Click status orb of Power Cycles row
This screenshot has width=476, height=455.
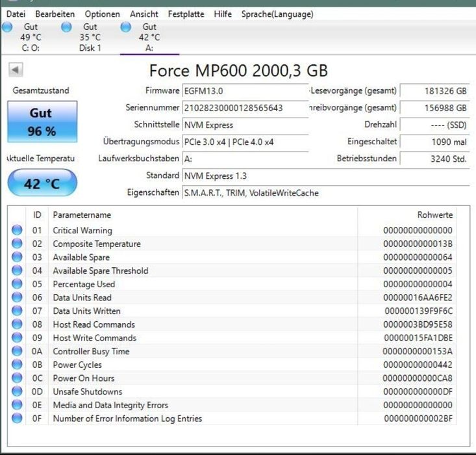click(17, 365)
